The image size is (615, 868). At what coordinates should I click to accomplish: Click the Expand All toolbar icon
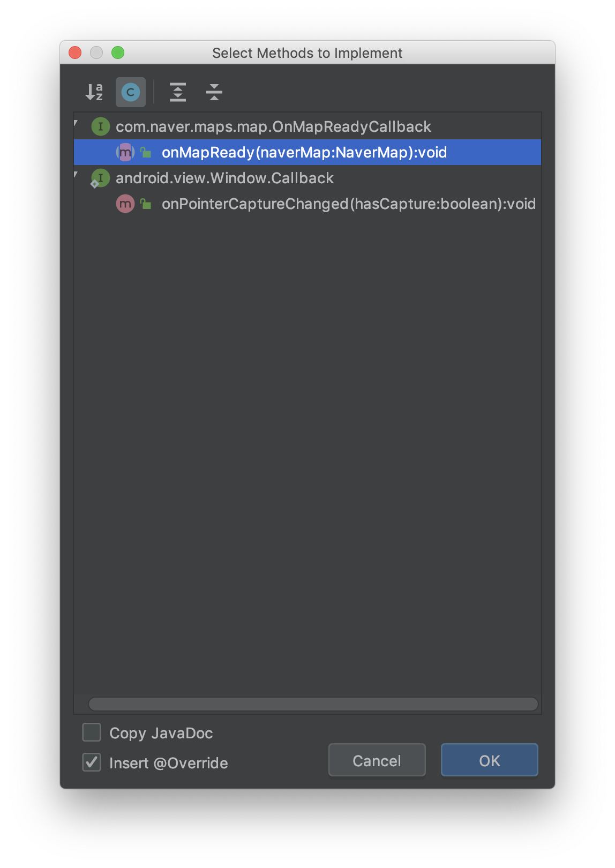click(178, 92)
